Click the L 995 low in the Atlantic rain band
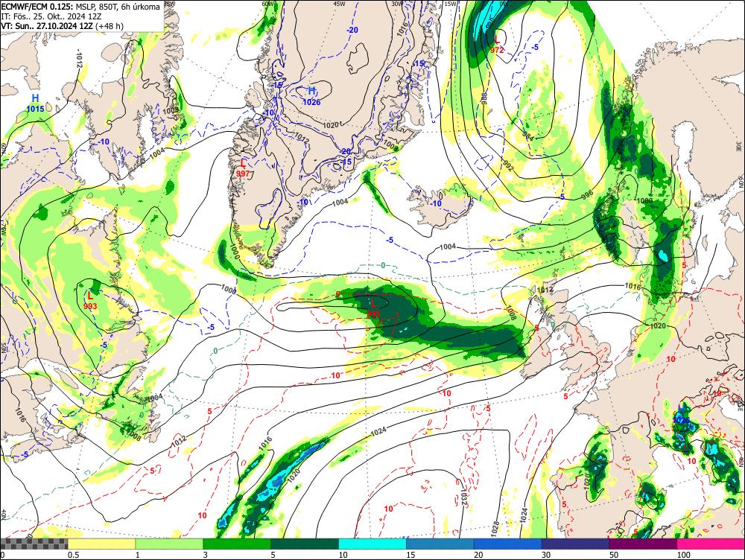The image size is (745, 560). point(373,308)
